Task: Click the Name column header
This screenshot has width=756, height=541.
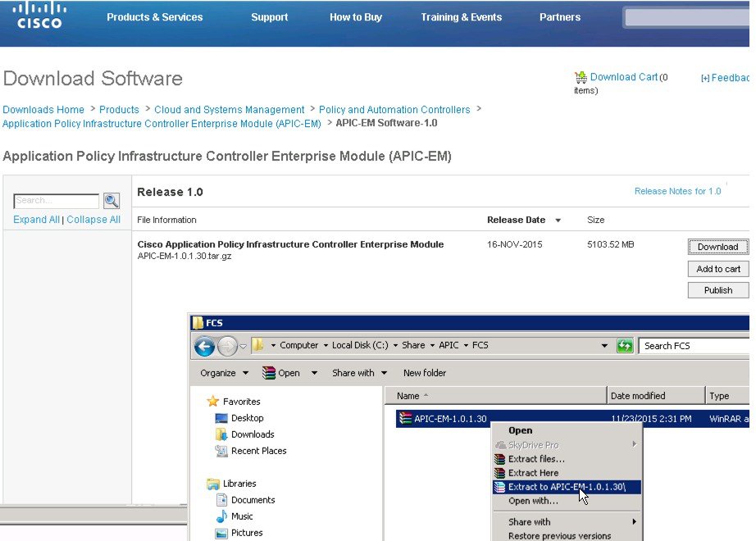Action: (x=495, y=396)
